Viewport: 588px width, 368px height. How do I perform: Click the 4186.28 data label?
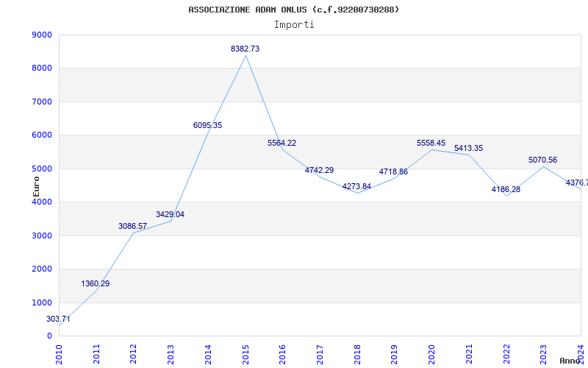click(506, 189)
